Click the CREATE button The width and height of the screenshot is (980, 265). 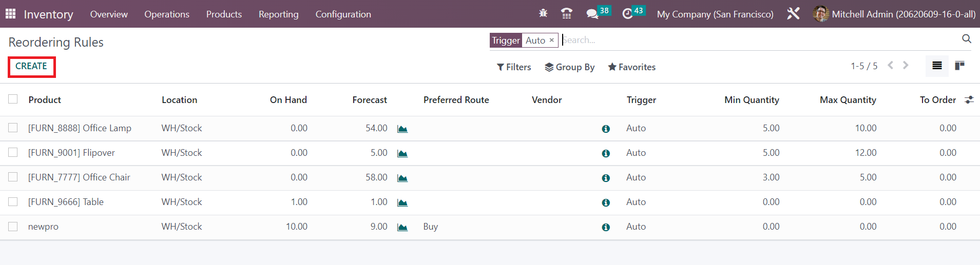click(31, 67)
